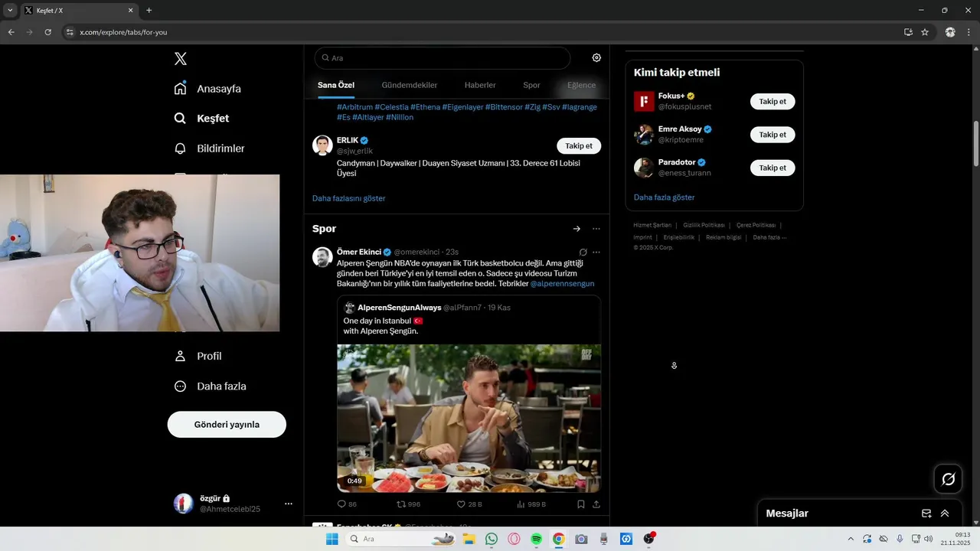Bookmark page with star icon
The height and width of the screenshot is (551, 980).
(925, 32)
